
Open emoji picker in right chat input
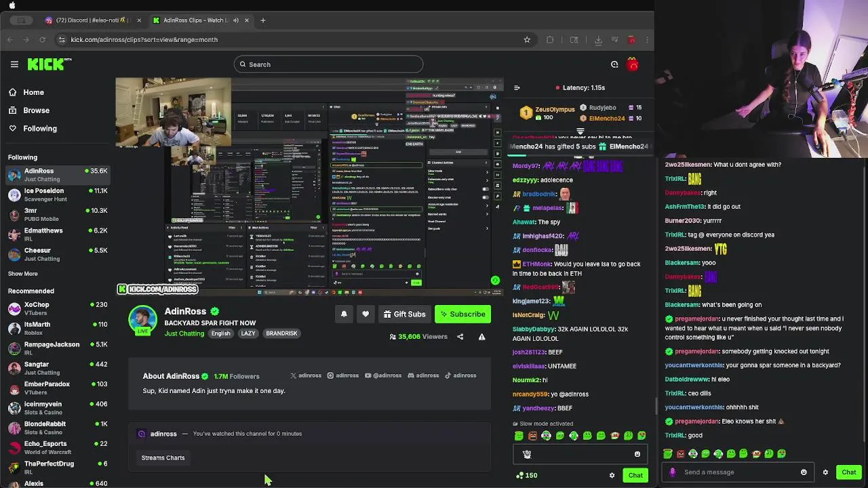pyautogui.click(x=804, y=472)
